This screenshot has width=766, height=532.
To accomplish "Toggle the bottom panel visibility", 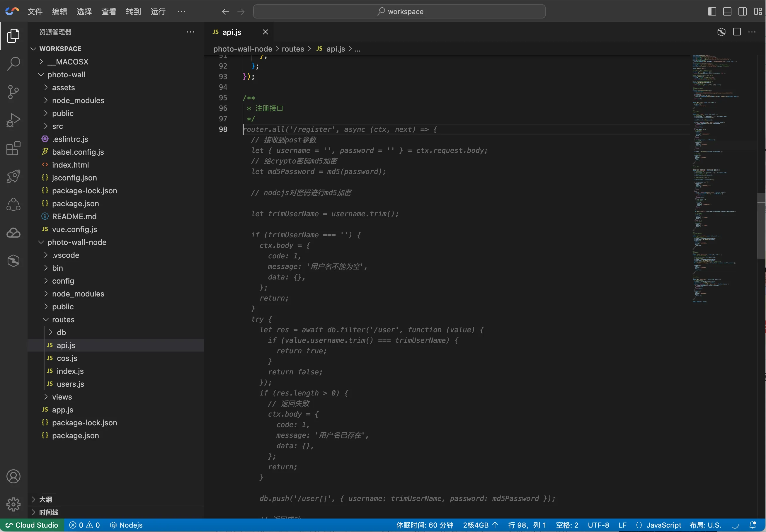I will 727,12.
